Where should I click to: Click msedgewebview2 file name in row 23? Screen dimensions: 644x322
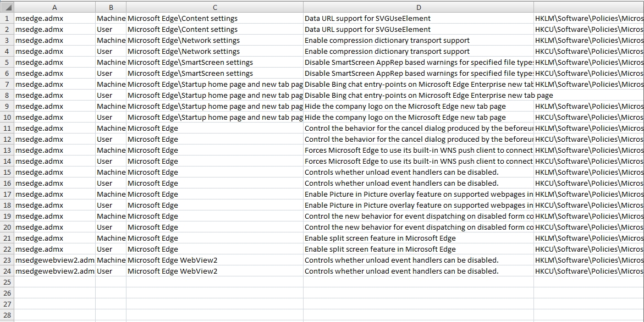point(54,260)
